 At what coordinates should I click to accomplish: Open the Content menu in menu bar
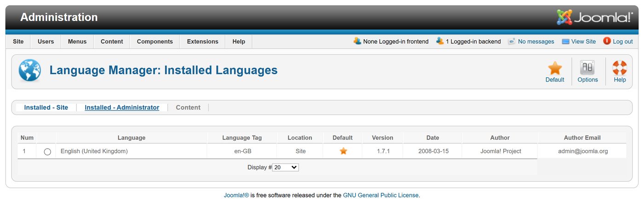point(112,41)
